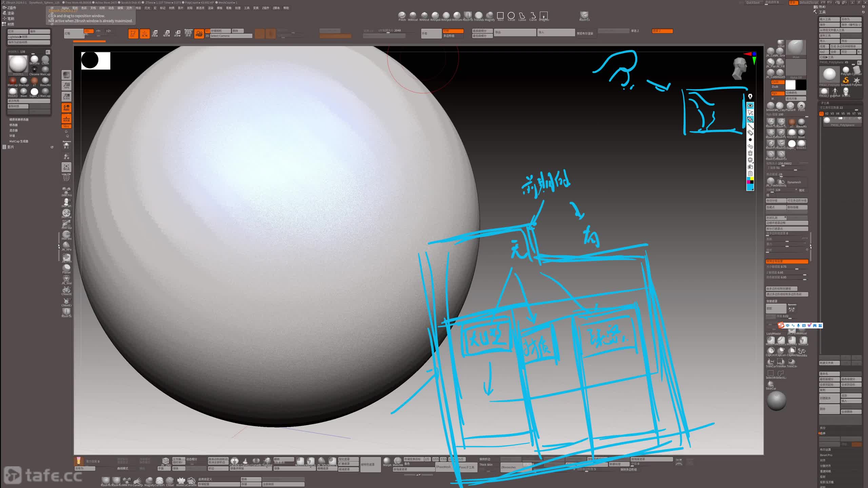The width and height of the screenshot is (868, 488).
Task: Expand the MatCap 生成器 section
Action: point(19,141)
